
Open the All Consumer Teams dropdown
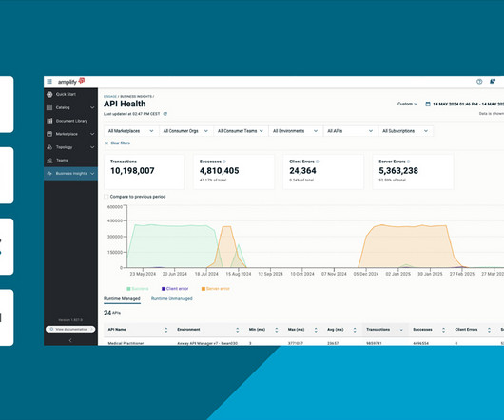241,131
